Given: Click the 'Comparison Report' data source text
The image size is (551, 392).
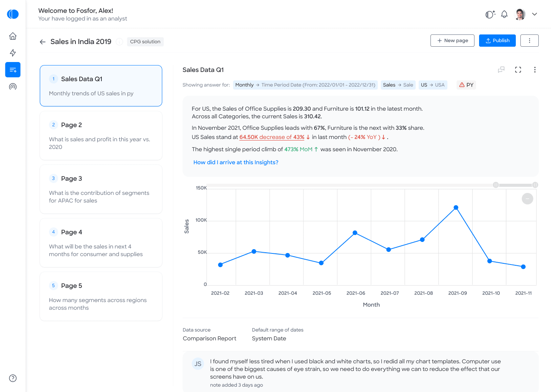Looking at the screenshot, I should [x=209, y=338].
